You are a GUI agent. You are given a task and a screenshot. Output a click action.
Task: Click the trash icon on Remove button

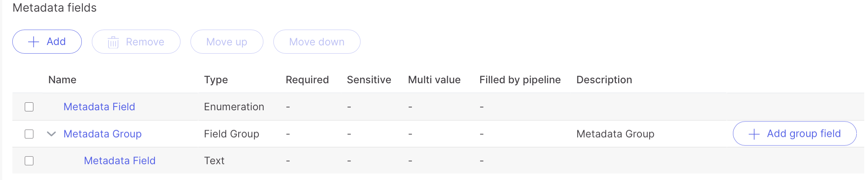(x=113, y=42)
